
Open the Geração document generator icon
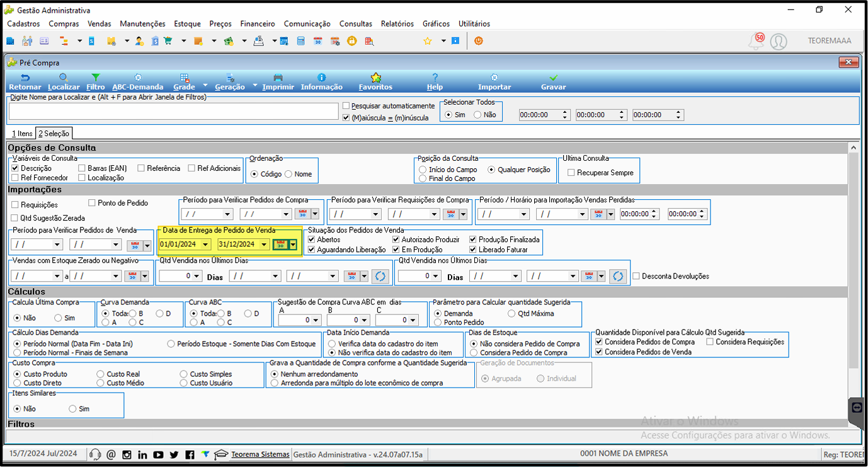(x=230, y=78)
